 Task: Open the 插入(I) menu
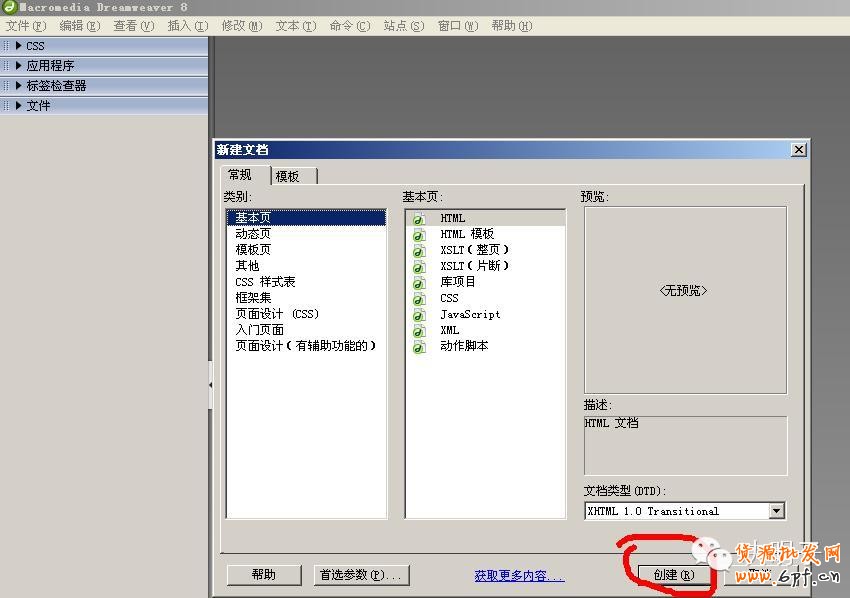pos(188,25)
